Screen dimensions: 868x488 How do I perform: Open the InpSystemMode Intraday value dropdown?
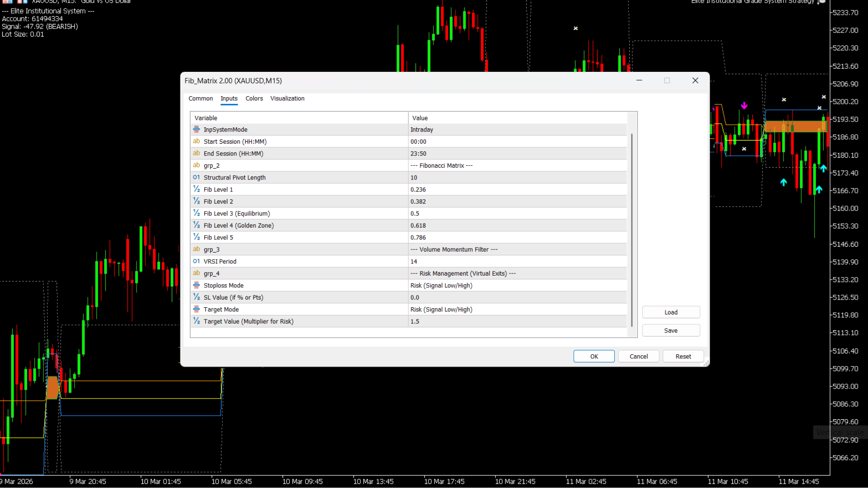coord(517,130)
